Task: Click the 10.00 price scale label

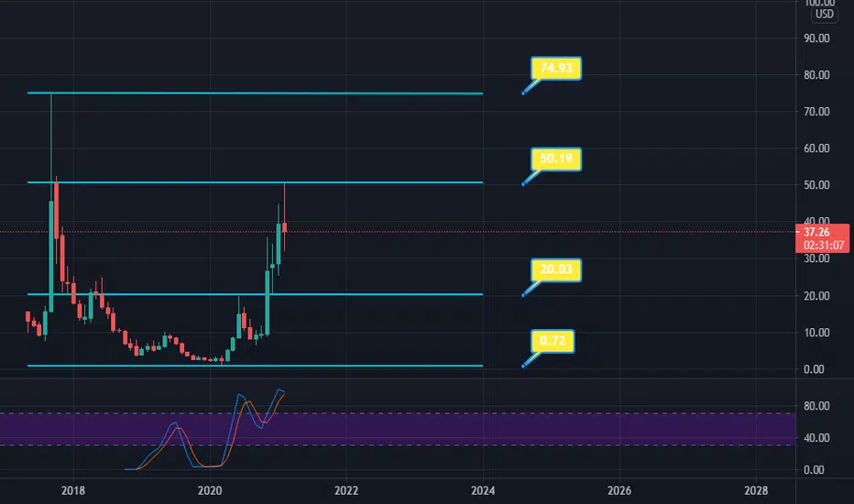Action: click(816, 333)
